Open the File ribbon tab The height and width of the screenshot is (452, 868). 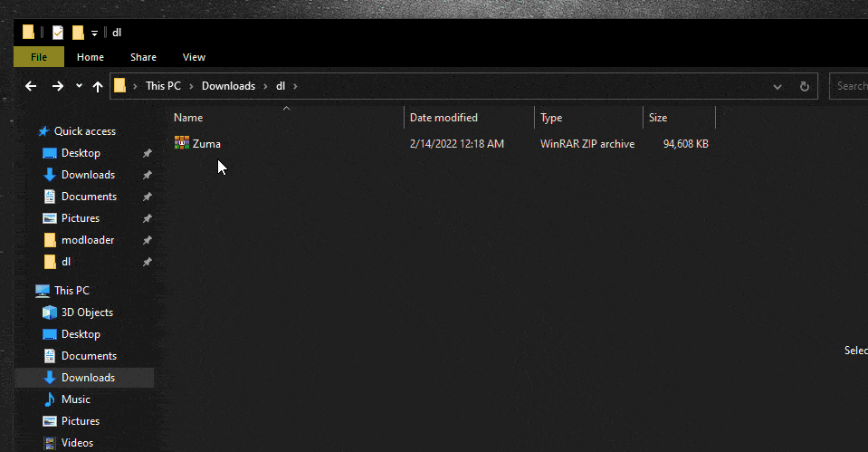[x=39, y=57]
